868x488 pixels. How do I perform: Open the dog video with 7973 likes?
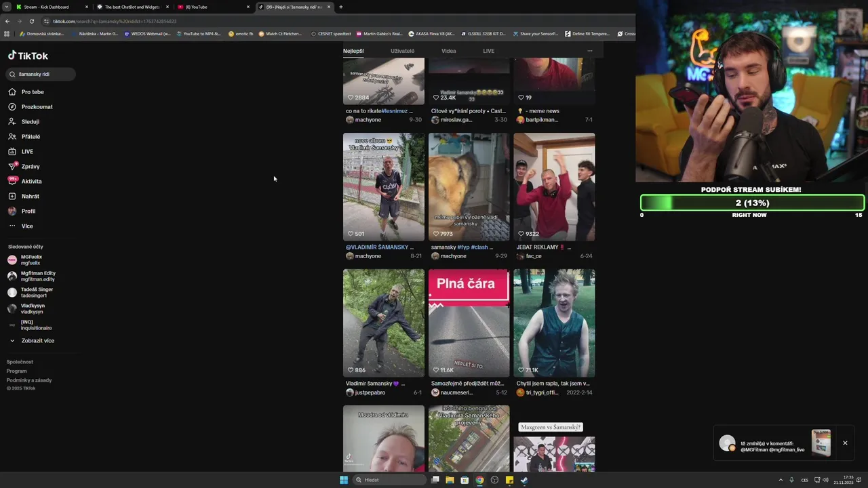click(x=469, y=187)
